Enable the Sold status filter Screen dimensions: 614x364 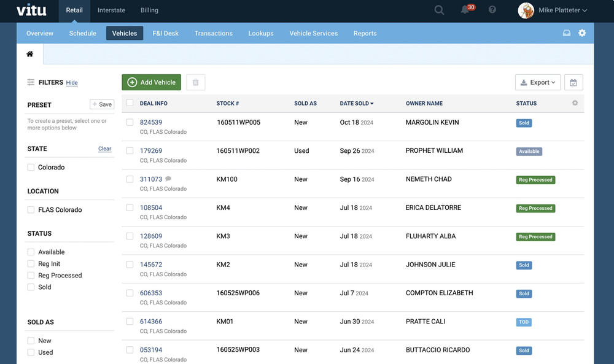coord(29,287)
